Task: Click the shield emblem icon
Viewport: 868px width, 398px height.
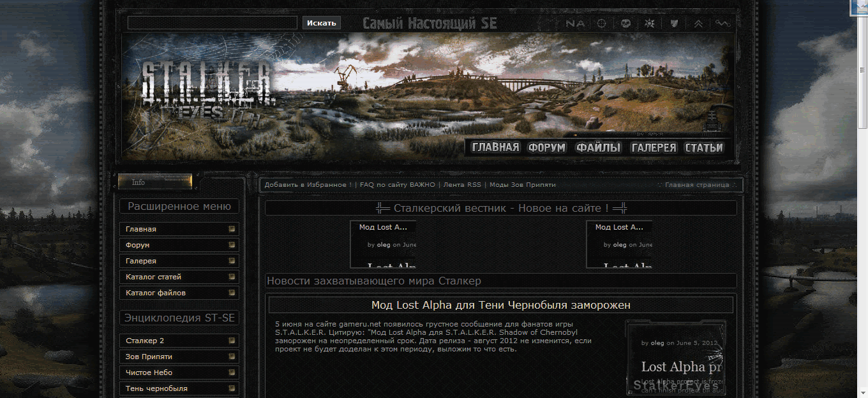Action: [674, 24]
